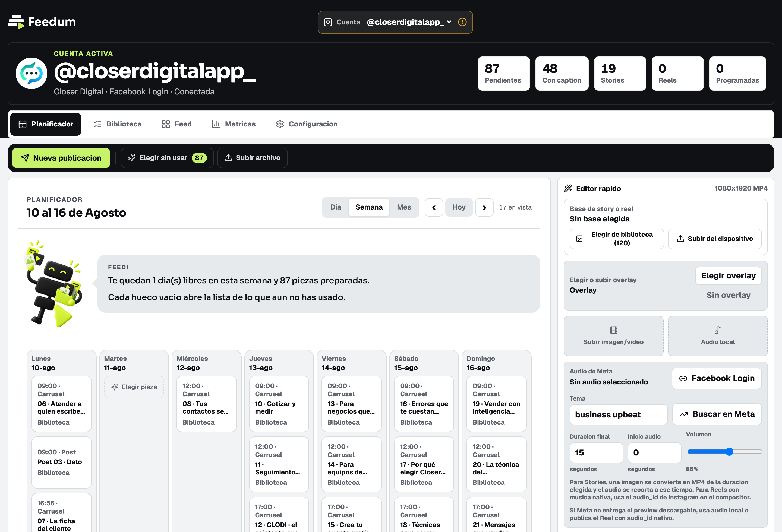Click the calendar icon on Planificador tab
This screenshot has height=532, width=782.
(x=23, y=124)
